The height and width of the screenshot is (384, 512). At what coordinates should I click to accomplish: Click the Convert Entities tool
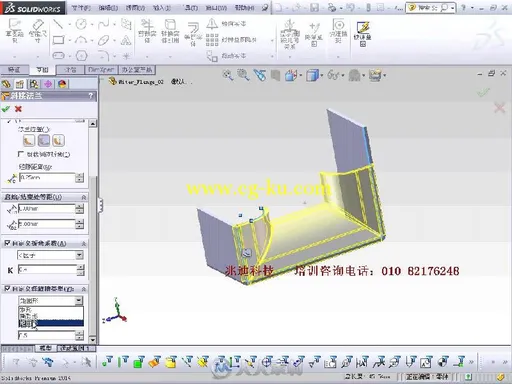tap(170, 31)
